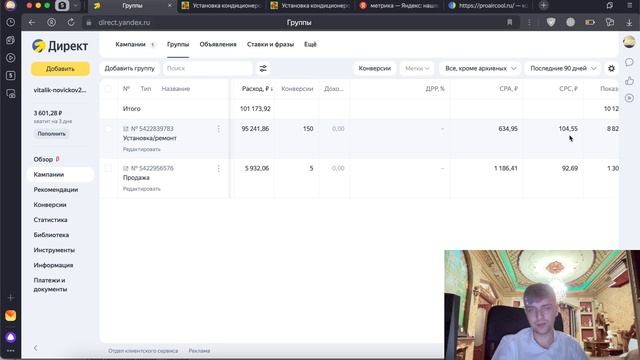Open the browser toolbar three-dot menu
This screenshot has width=640, height=360.
point(529,22)
